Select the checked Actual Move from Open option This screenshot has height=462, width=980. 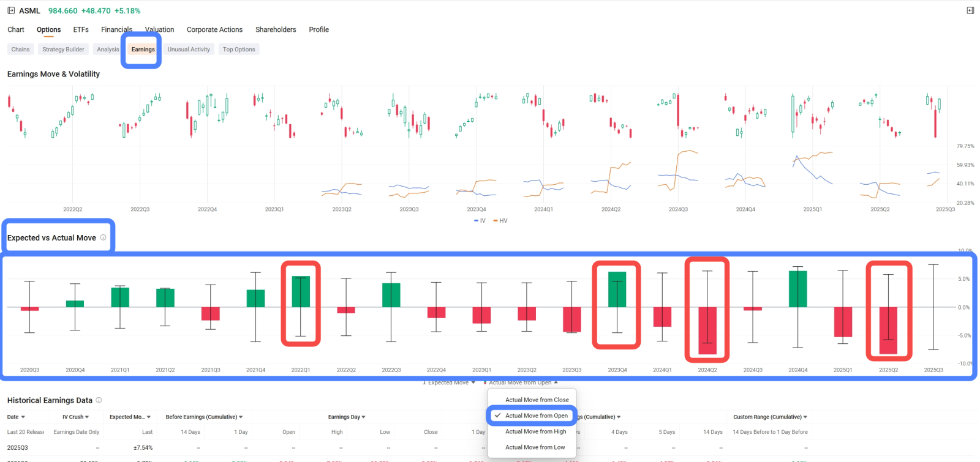tap(536, 415)
